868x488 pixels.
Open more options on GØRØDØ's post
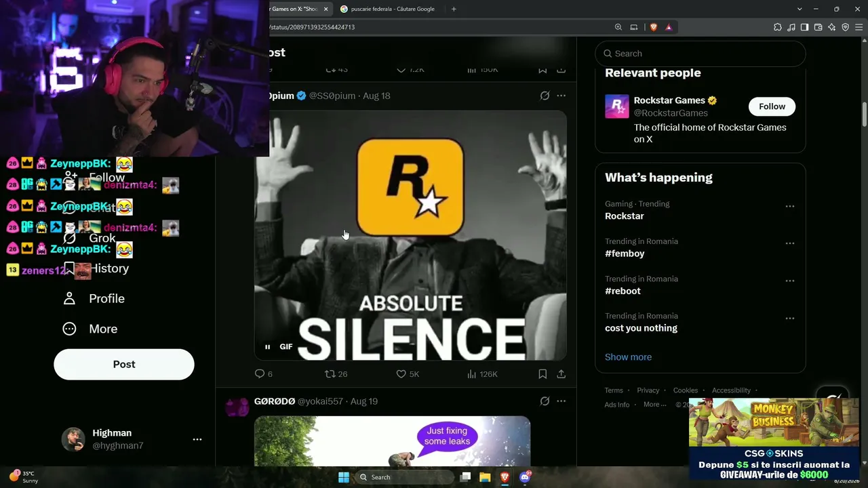[561, 401]
